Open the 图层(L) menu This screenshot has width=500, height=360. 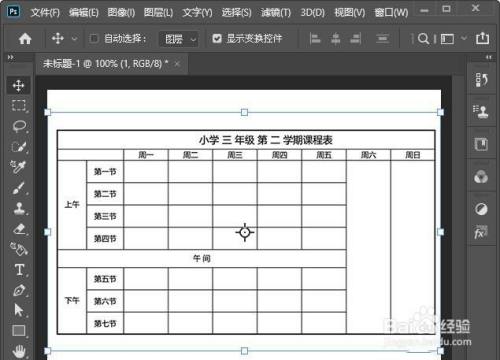tap(158, 13)
